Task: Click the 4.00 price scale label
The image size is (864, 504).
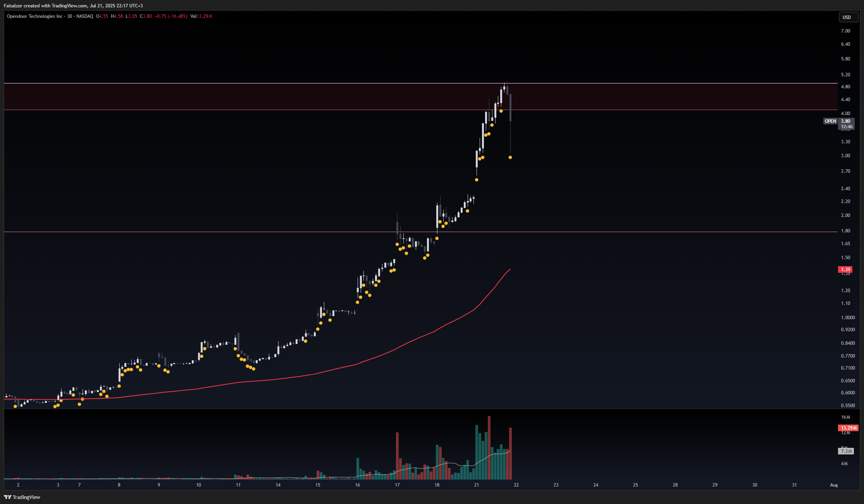Action: tap(845, 114)
